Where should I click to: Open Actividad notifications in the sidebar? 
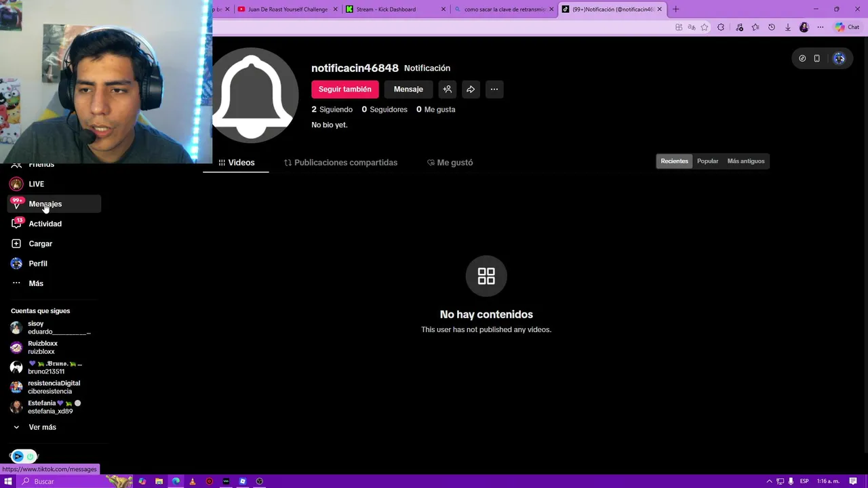coord(54,224)
